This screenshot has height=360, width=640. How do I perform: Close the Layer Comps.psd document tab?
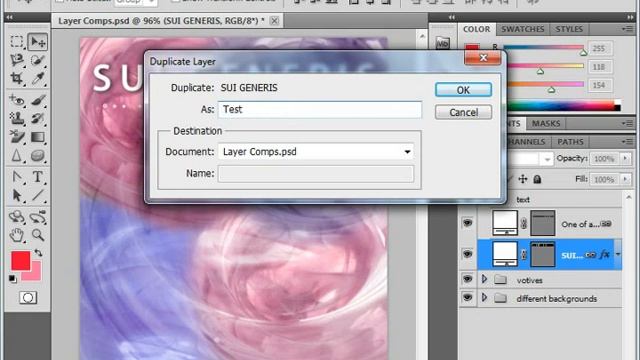pos(275,20)
